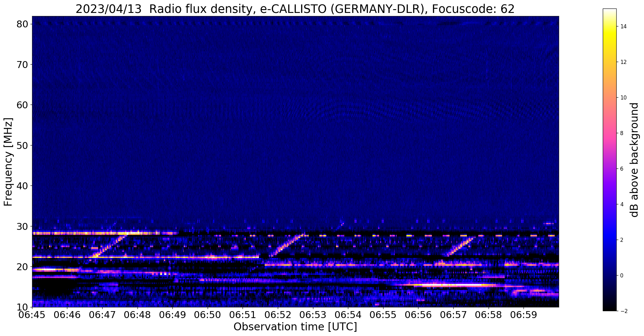Click the bright white emission band near 15 MHz at 06:57
The width and height of the screenshot is (644, 336).
click(x=448, y=285)
